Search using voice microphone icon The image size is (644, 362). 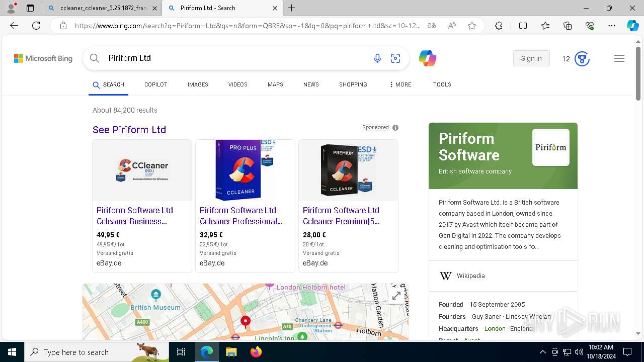click(x=377, y=58)
